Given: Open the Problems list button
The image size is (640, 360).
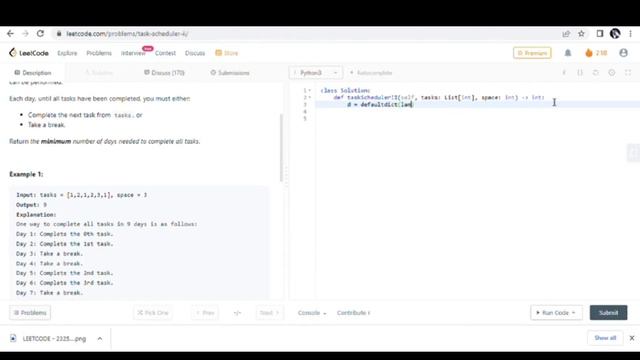Looking at the screenshot, I should (30, 313).
